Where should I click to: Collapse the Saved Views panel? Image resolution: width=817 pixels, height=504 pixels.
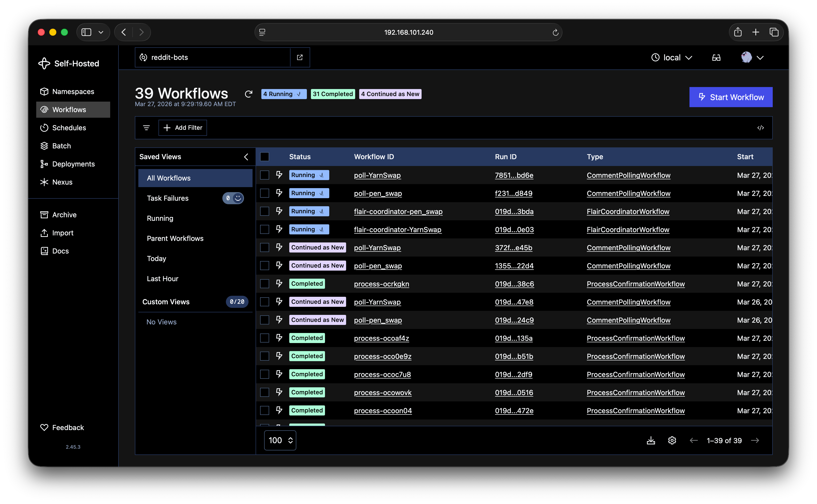[246, 157]
